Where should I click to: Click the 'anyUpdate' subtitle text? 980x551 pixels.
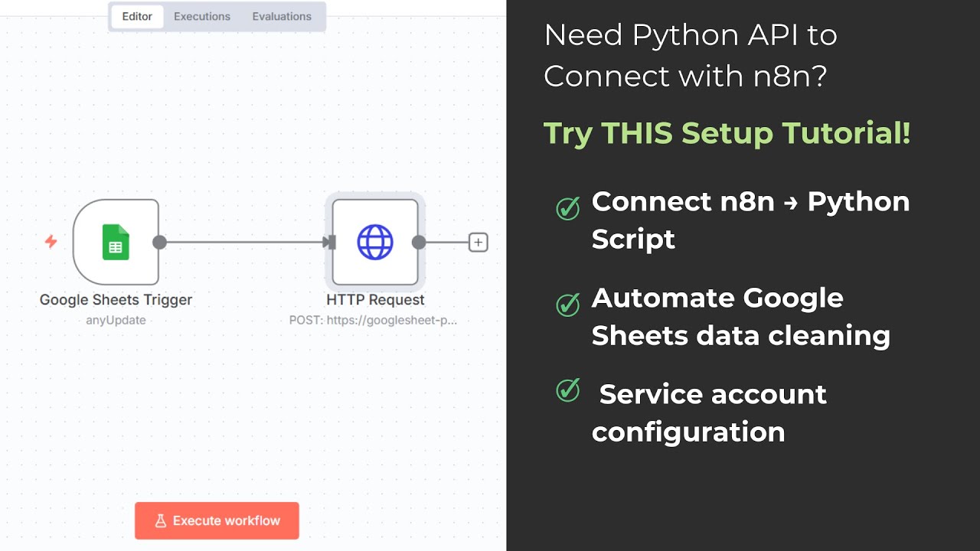pos(116,320)
